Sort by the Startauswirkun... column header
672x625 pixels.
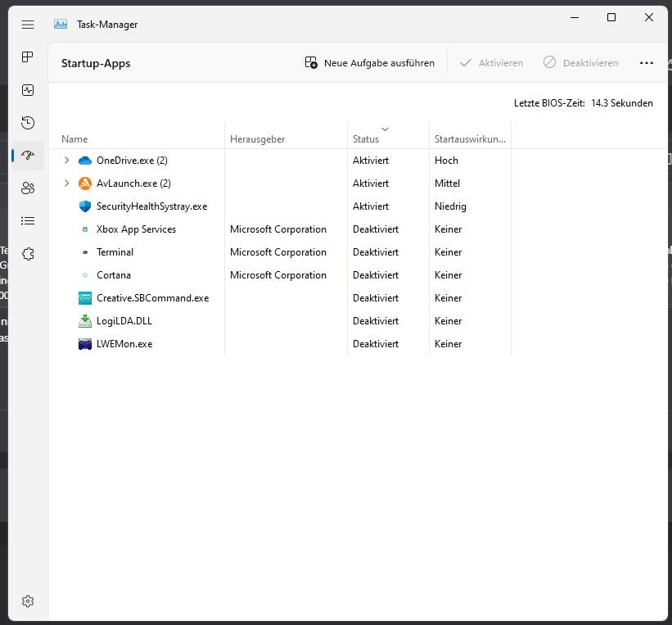pyautogui.click(x=470, y=139)
